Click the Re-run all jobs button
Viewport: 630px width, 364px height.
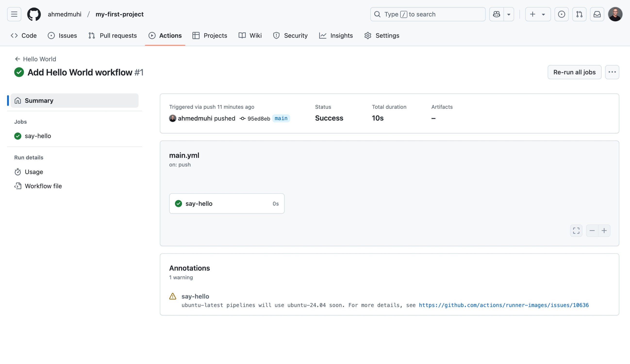pos(574,72)
